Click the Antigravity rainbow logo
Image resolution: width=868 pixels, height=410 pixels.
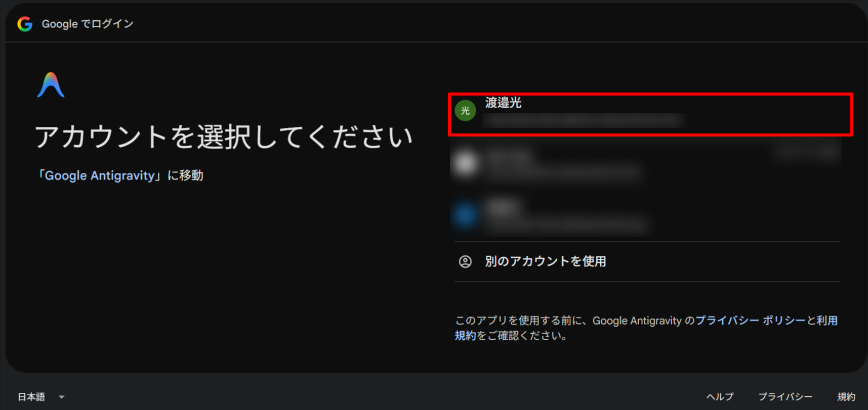pos(51,85)
